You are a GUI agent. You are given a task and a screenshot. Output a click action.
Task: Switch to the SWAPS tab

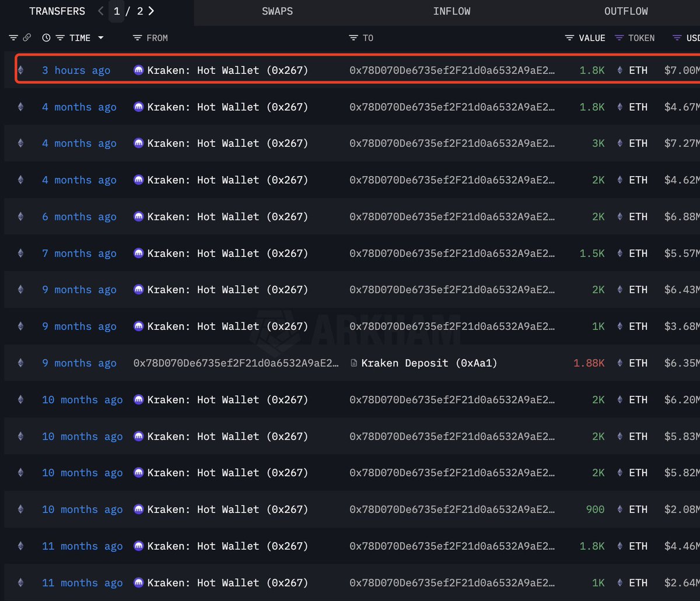pyautogui.click(x=277, y=11)
